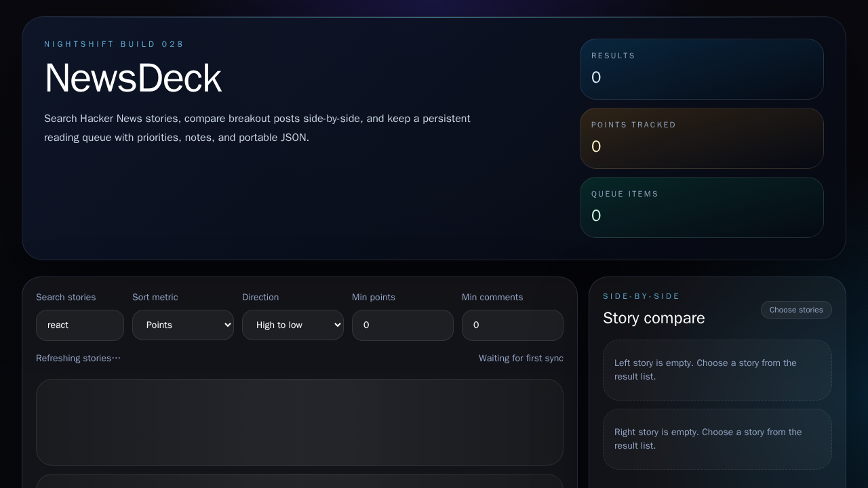Click the lower empty queue panel
Image resolution: width=868 pixels, height=488 pixels.
click(300, 483)
